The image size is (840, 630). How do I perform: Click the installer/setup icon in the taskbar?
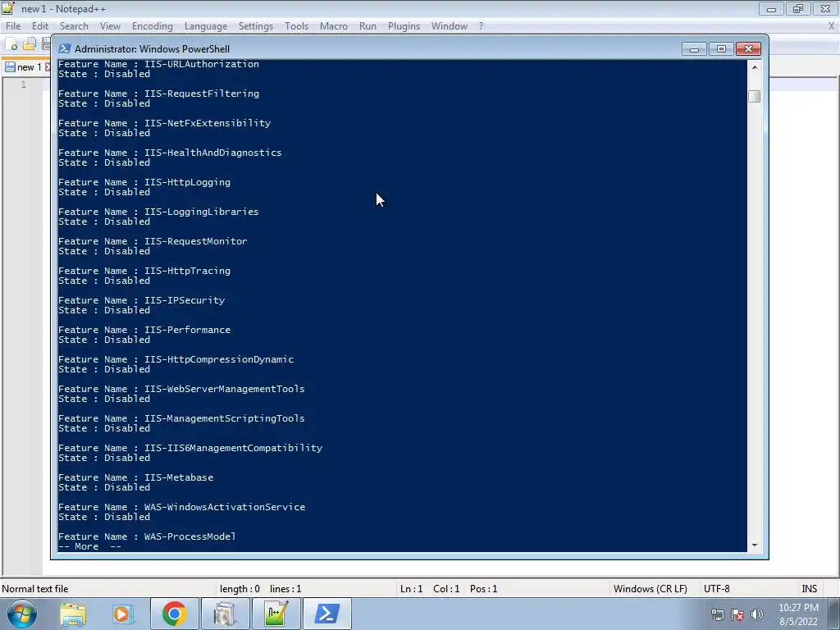(x=225, y=614)
